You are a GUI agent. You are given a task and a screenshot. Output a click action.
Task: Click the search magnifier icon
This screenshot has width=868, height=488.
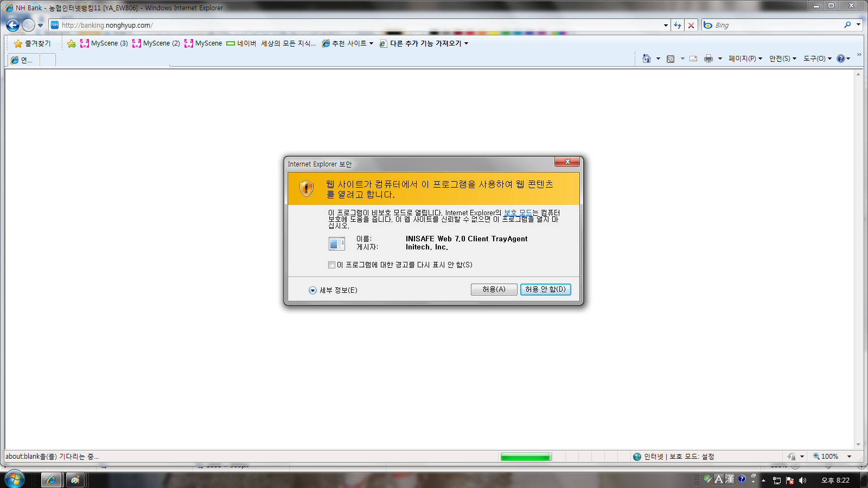[x=847, y=25]
